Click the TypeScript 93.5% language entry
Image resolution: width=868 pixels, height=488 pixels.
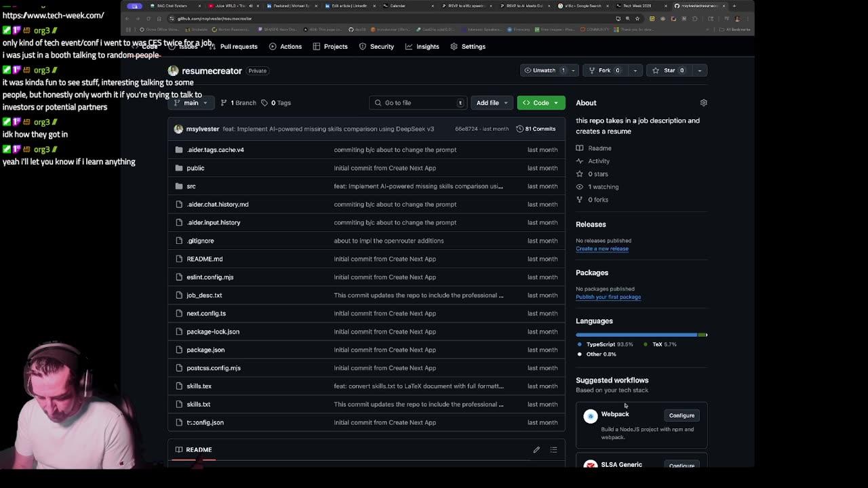point(605,344)
